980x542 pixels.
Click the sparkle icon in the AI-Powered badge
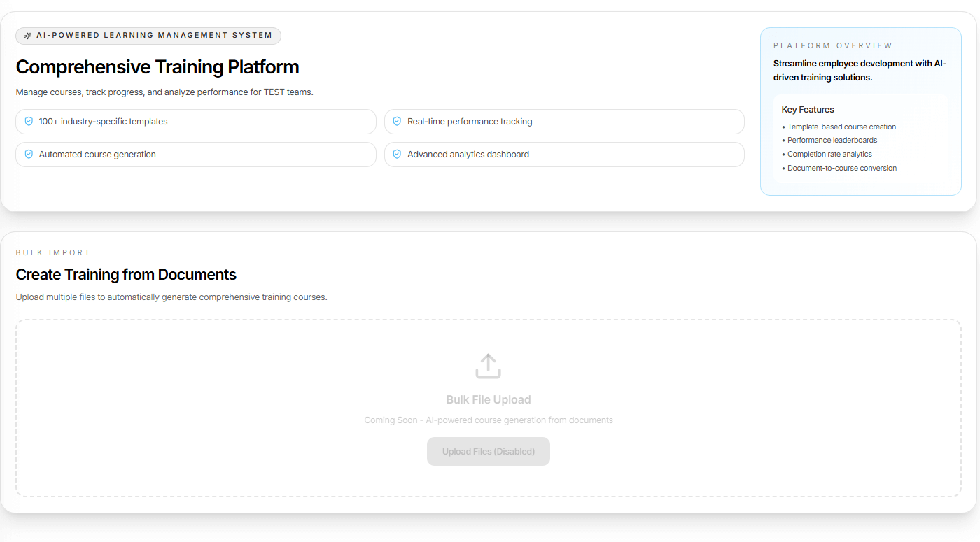coord(28,36)
